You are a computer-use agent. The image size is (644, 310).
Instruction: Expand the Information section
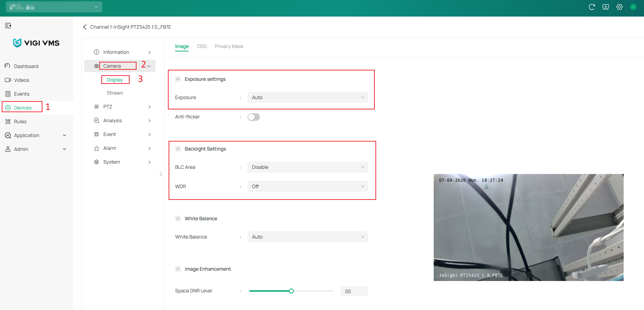pyautogui.click(x=120, y=52)
